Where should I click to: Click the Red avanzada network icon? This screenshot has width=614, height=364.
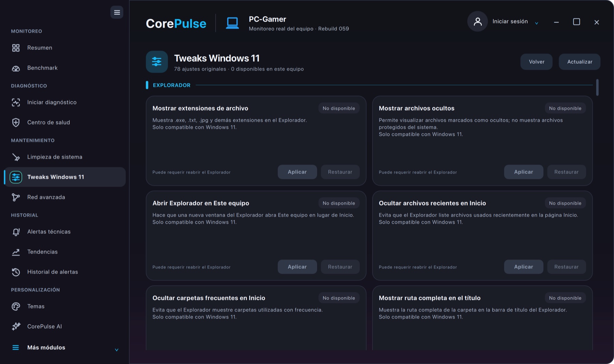(16, 197)
